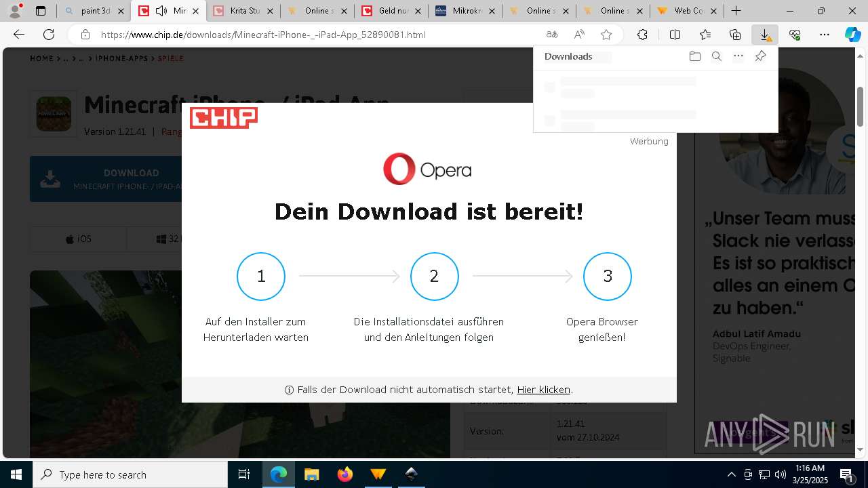Open File Explorer from taskbar

point(311,474)
